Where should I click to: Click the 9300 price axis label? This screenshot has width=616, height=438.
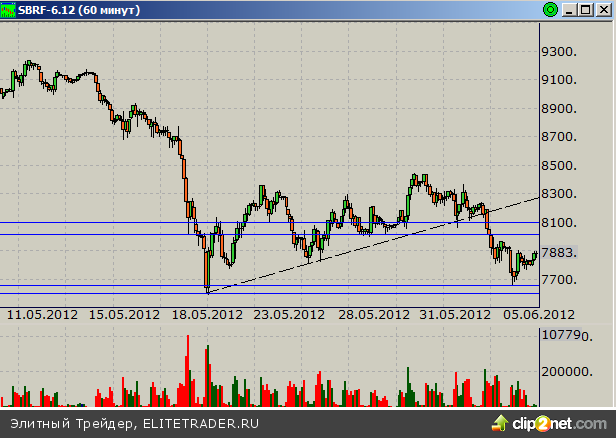558,53
